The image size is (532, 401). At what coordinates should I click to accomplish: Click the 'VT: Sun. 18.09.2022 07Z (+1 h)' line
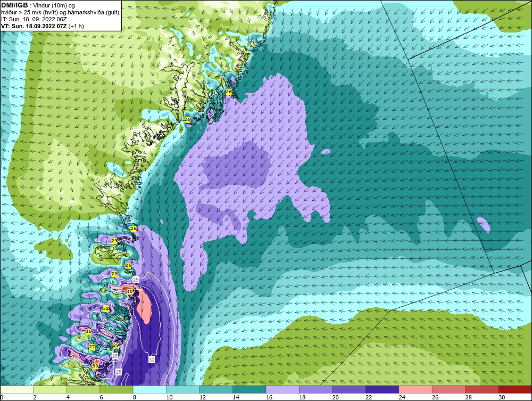tap(43, 26)
